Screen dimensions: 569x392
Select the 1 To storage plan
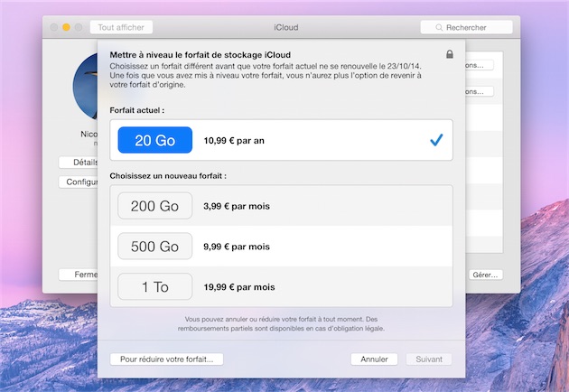click(155, 286)
